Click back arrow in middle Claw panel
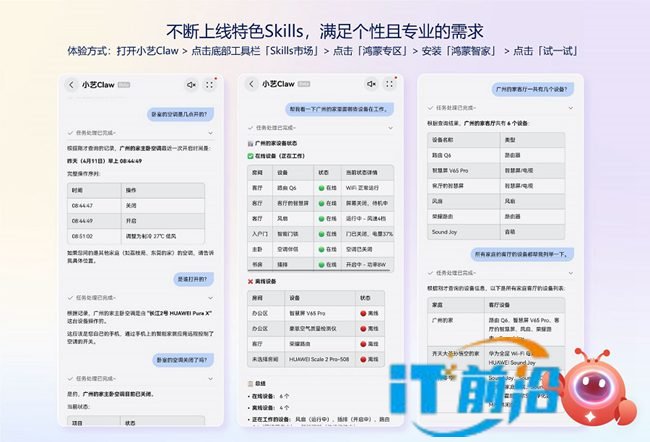This screenshot has height=442, width=650. coord(249,85)
